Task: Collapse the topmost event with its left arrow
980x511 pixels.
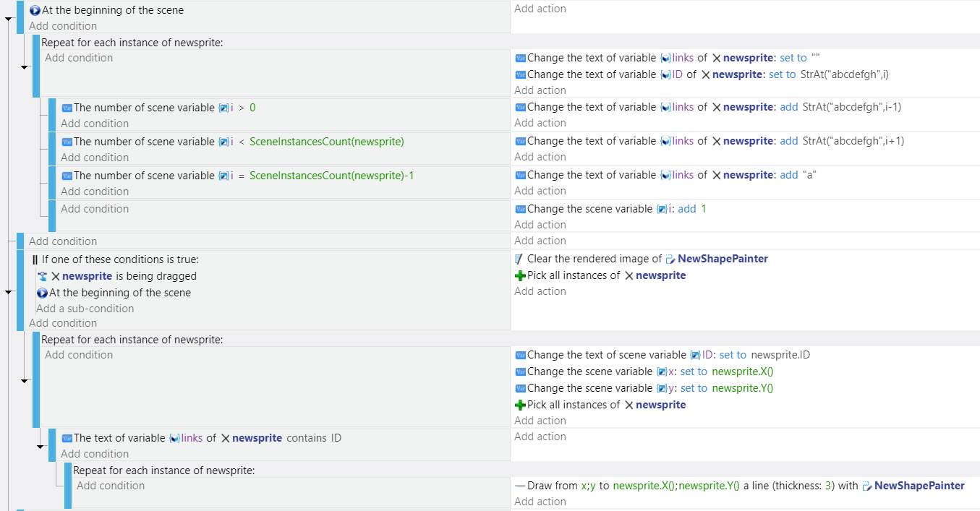Action: point(8,17)
